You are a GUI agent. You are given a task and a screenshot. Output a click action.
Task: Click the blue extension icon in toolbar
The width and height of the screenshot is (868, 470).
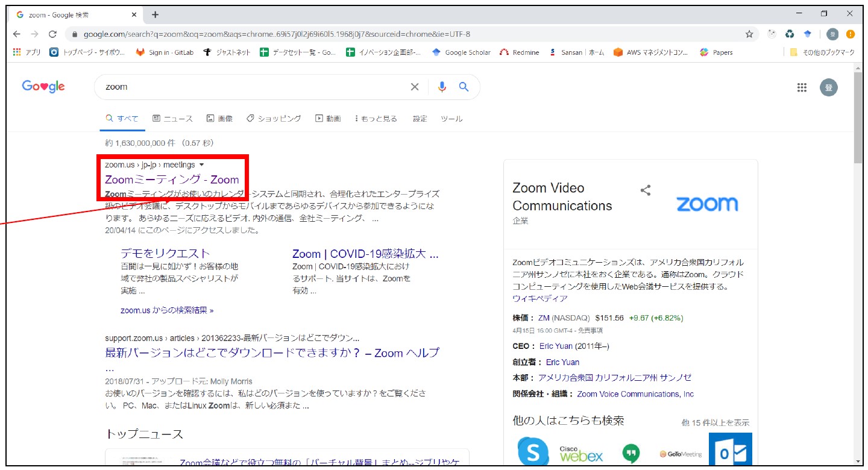click(x=807, y=34)
